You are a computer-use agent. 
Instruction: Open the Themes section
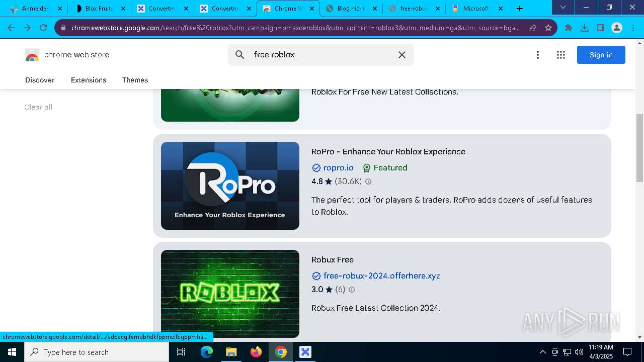pos(135,80)
